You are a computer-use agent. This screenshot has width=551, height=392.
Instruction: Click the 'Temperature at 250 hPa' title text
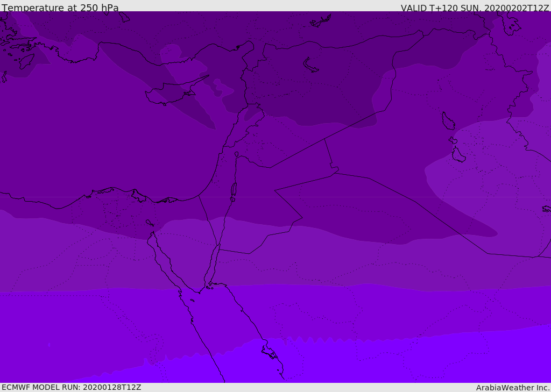[x=60, y=8]
